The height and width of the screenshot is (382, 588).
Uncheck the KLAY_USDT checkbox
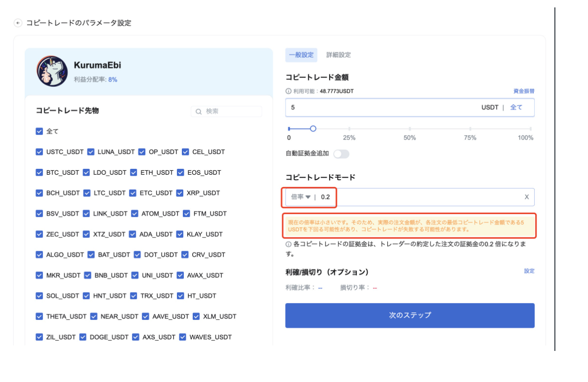(x=180, y=234)
